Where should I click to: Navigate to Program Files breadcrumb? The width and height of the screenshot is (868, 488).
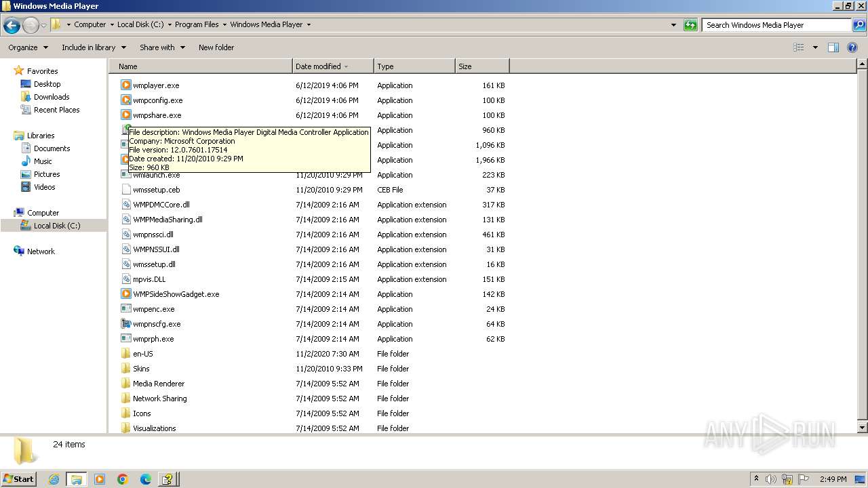[x=197, y=24]
